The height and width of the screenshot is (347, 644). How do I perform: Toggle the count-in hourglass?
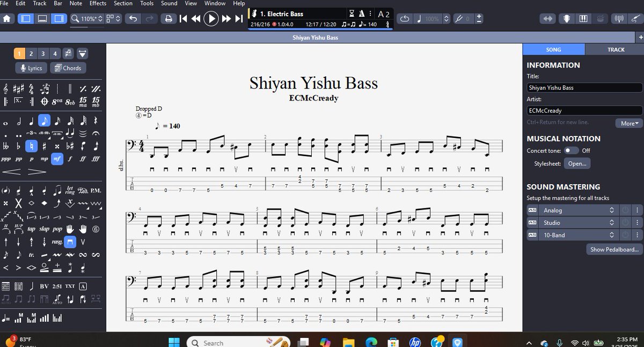point(352,14)
